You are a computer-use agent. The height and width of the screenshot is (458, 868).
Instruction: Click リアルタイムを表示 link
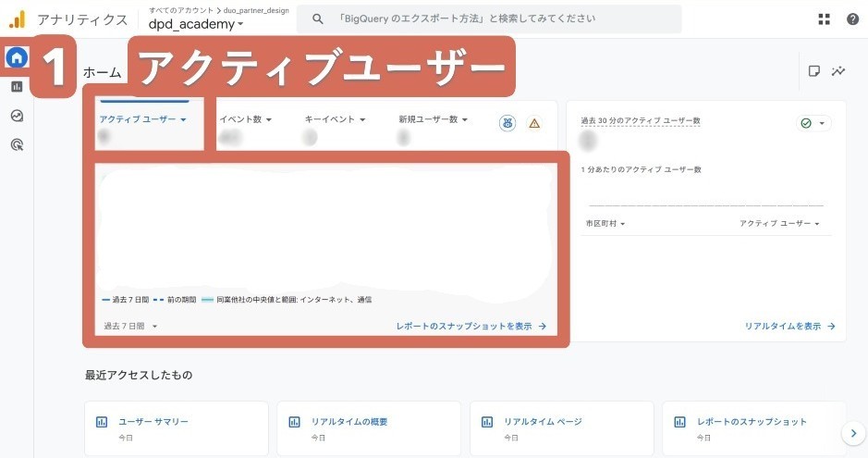(x=789, y=326)
